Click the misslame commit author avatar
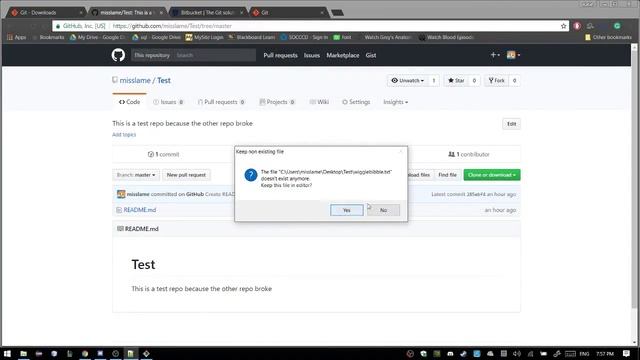The width and height of the screenshot is (640, 360). 121,194
